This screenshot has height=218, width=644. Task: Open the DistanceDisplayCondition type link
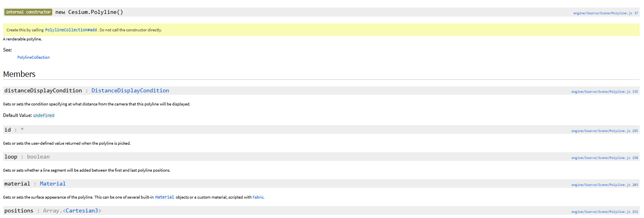(130, 91)
